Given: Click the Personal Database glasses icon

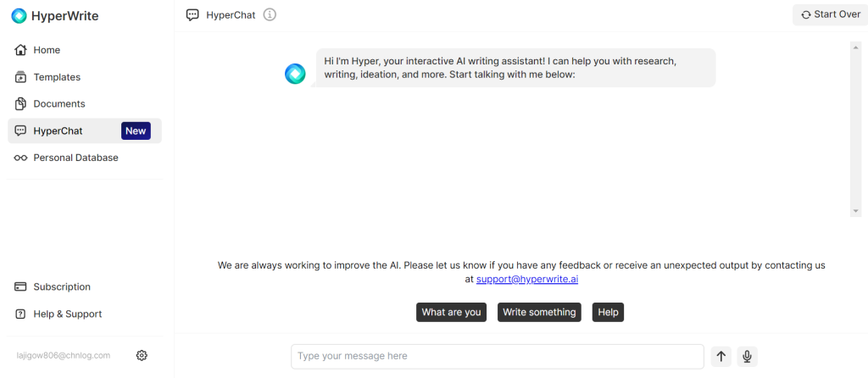Looking at the screenshot, I should (x=20, y=158).
